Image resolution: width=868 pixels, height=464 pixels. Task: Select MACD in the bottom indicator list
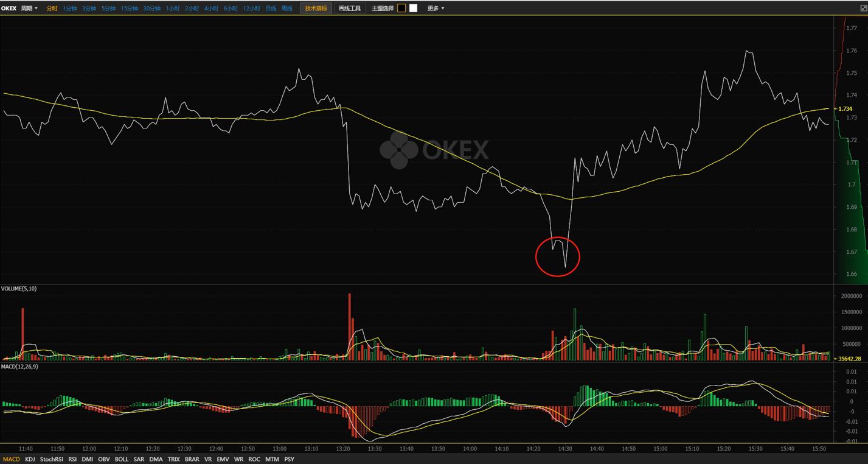(12, 459)
